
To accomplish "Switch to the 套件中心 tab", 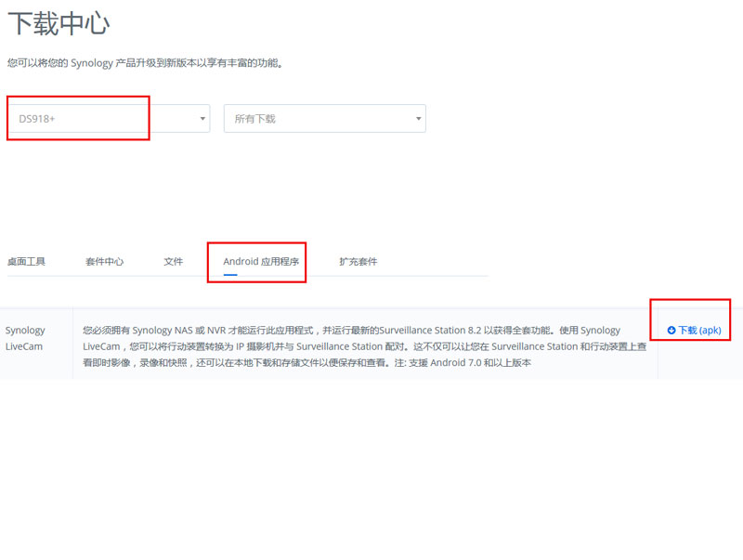I will [x=104, y=262].
